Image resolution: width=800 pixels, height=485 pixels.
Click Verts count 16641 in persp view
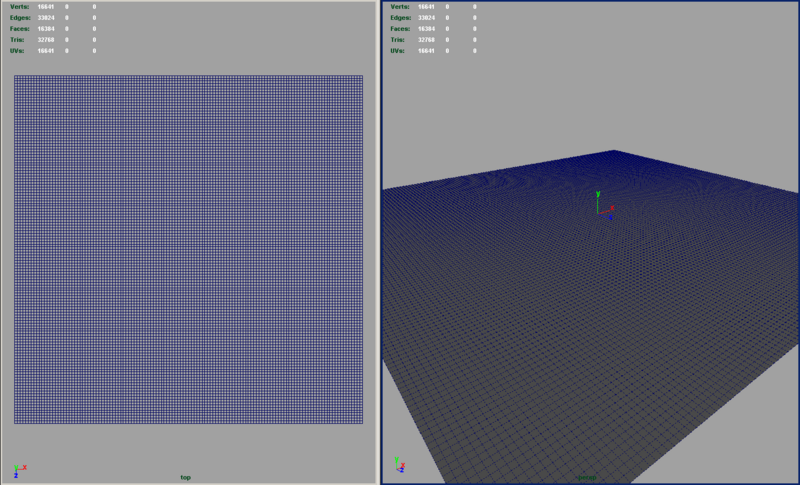[x=427, y=7]
